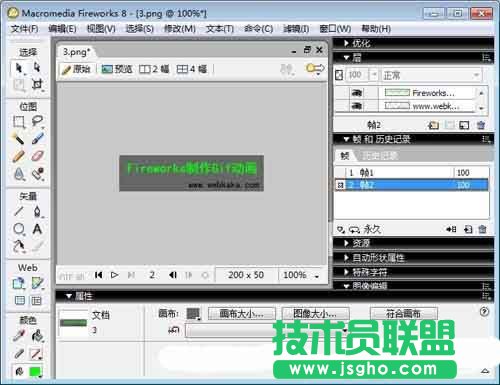
Task: Open the File menu
Action: [24, 29]
